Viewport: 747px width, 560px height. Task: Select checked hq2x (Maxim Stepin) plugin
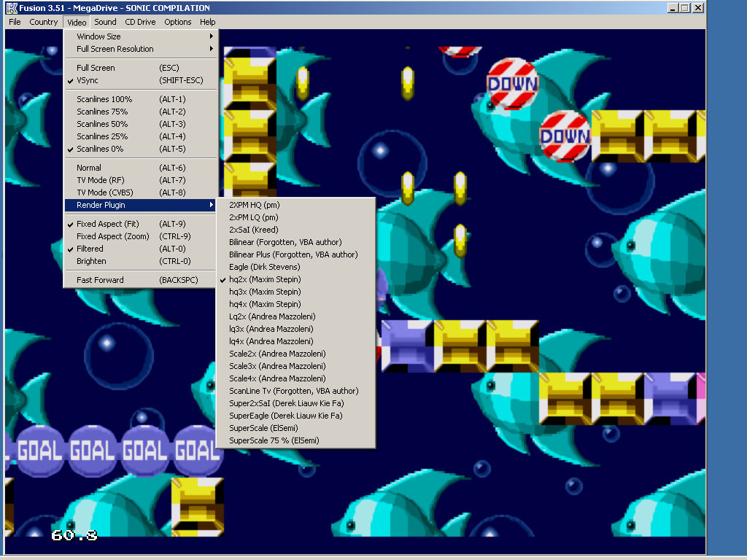(296, 279)
